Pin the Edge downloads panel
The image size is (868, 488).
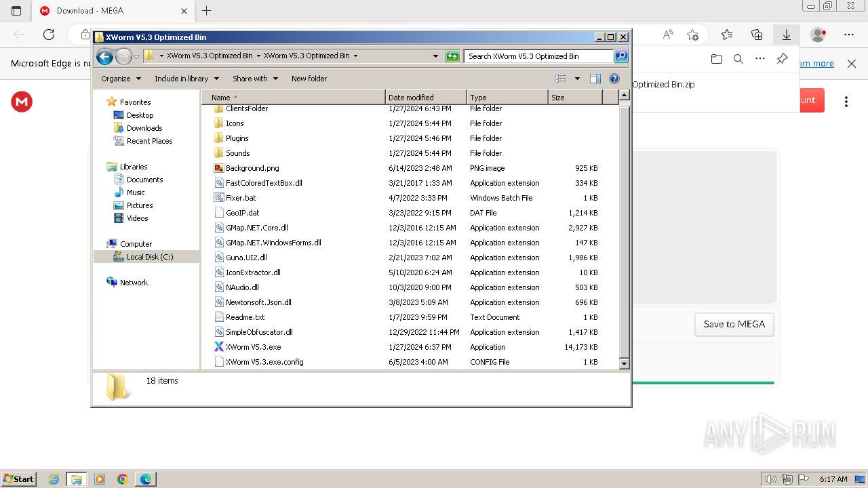click(782, 59)
